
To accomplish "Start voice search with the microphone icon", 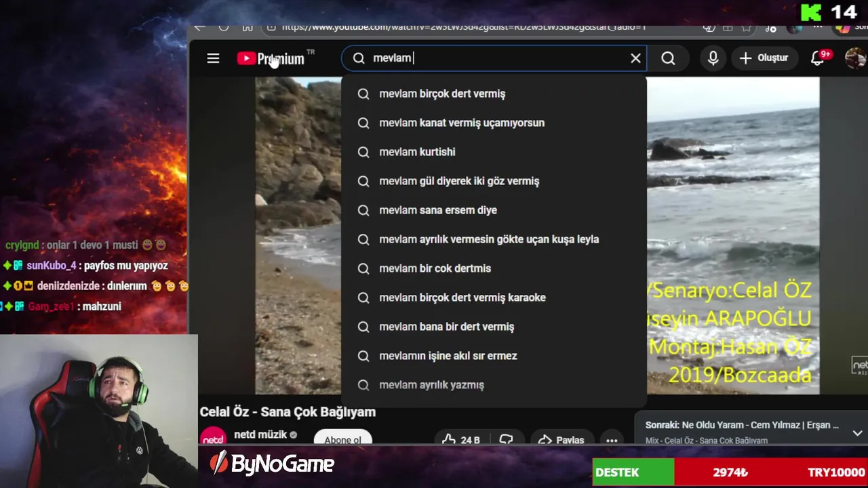I will click(x=713, y=58).
